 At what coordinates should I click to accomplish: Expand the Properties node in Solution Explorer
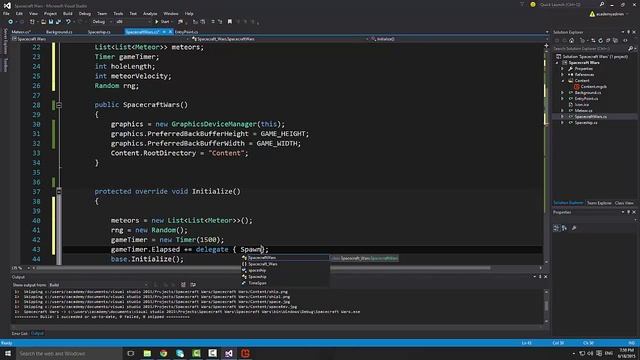562,69
